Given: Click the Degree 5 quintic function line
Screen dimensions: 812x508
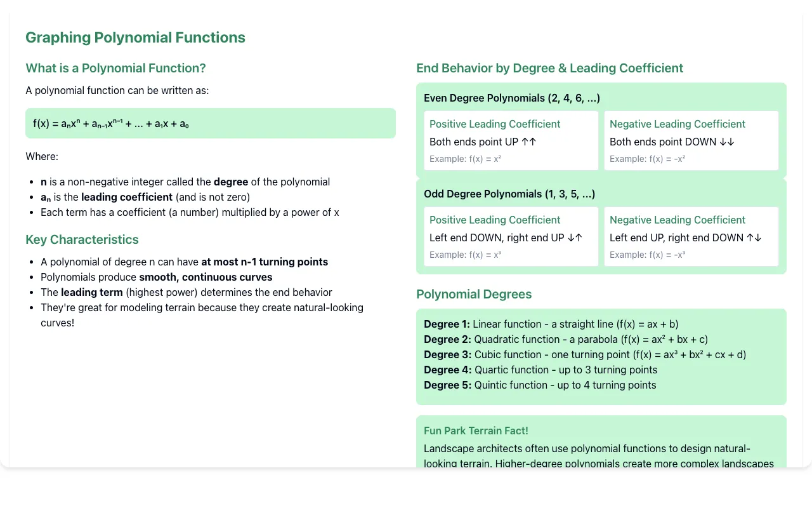Looking at the screenshot, I should [540, 385].
